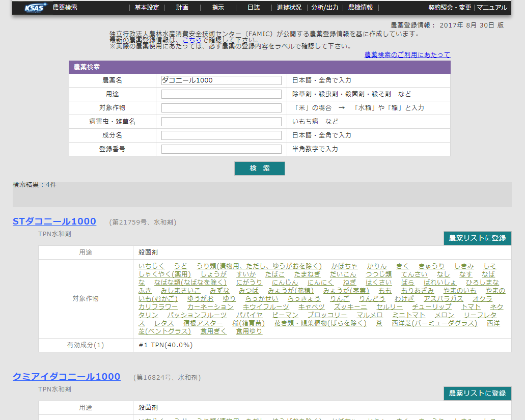Click the はくさい crop link
The height and width of the screenshot is (420, 525).
(x=379, y=283)
